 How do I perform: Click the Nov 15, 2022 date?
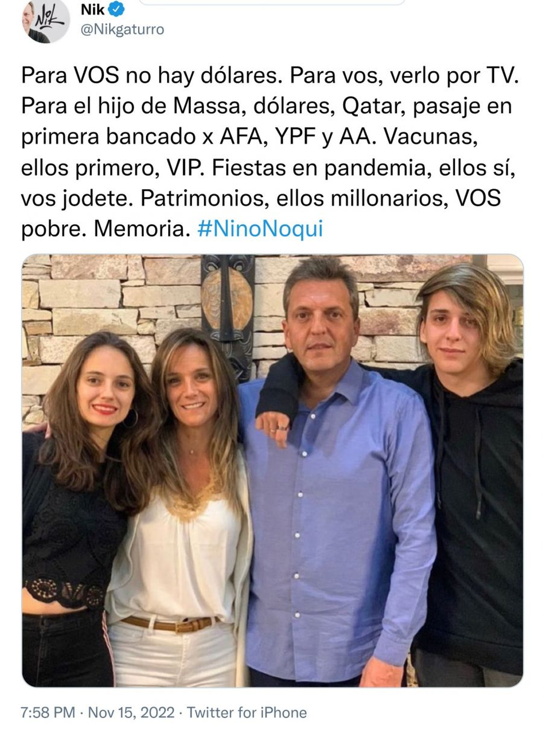point(131,713)
